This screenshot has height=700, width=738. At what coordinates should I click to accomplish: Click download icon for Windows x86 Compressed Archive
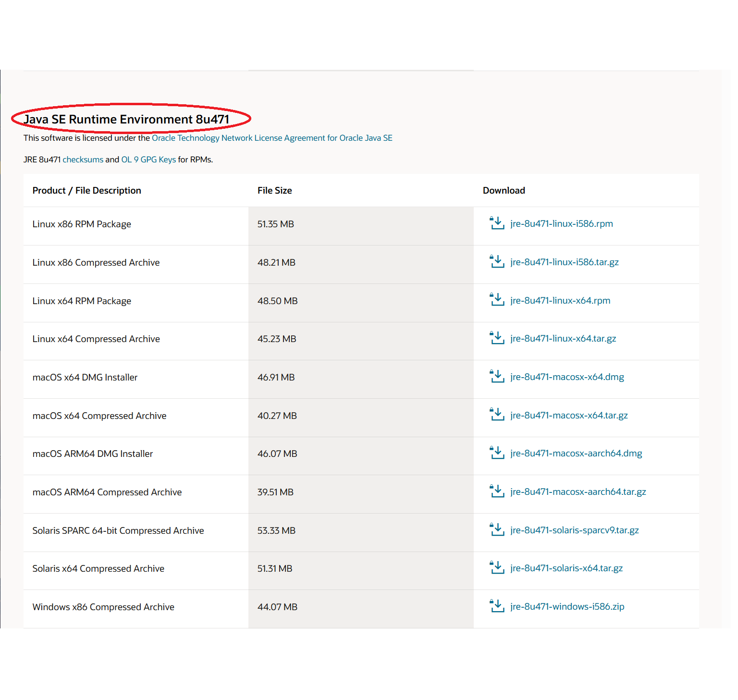tap(497, 606)
